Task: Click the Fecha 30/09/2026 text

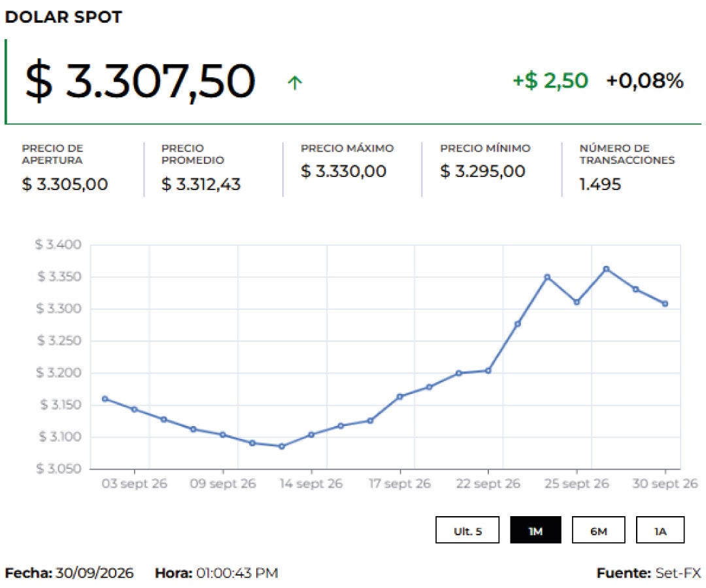Action: point(69,573)
